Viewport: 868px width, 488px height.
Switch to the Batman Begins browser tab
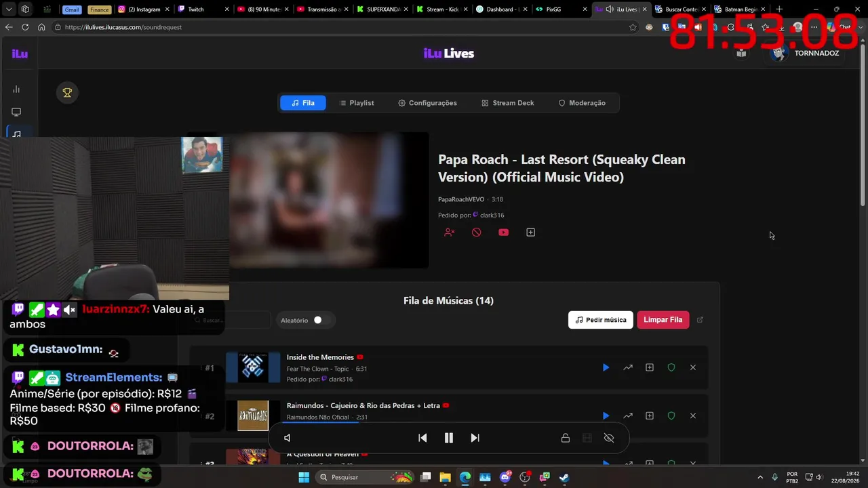(x=739, y=9)
